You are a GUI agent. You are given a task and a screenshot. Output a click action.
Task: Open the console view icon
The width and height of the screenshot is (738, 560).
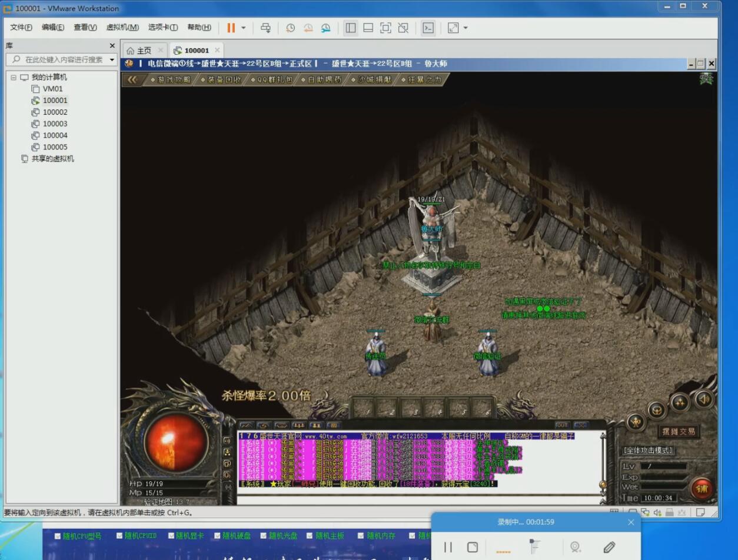428,28
